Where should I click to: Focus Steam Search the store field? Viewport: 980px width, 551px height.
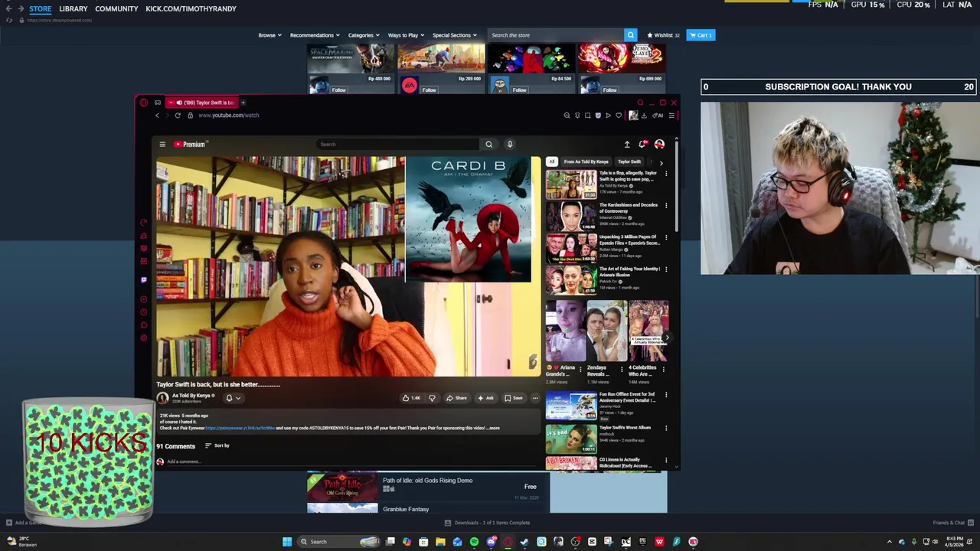[556, 35]
